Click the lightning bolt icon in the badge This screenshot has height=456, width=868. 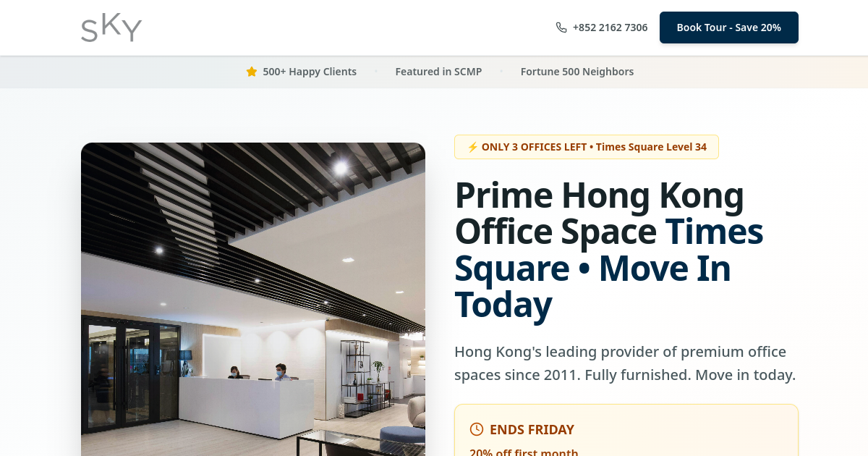472,147
